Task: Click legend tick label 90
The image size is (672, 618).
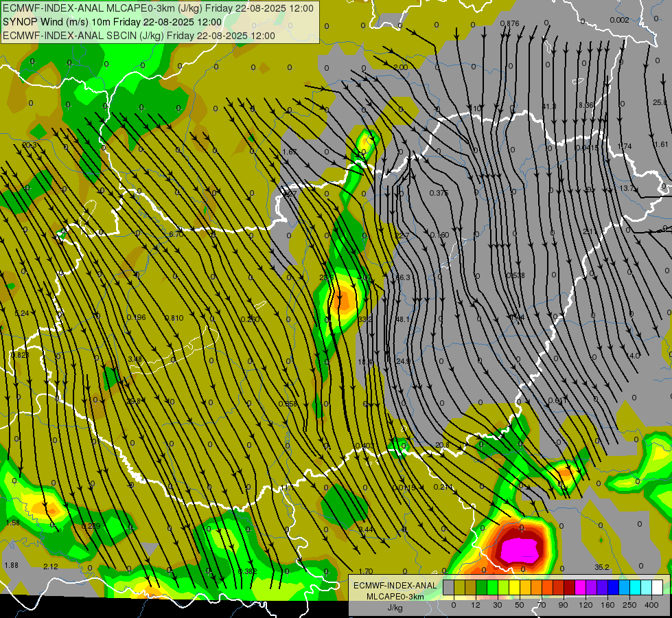Action: coord(563,605)
